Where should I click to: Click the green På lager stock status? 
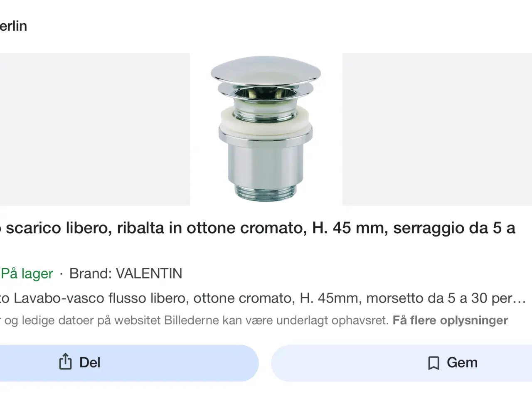click(x=27, y=273)
